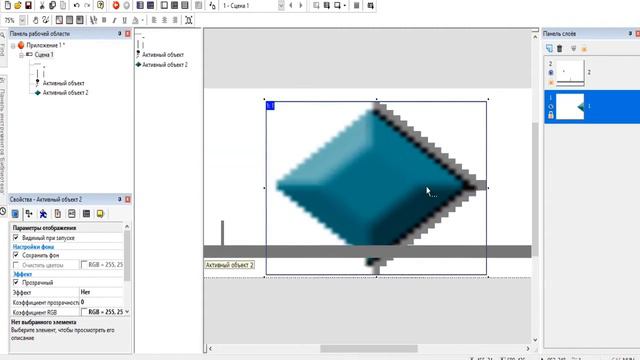
Task: Open the Runtime options properties tab
Action: [x=58, y=213]
